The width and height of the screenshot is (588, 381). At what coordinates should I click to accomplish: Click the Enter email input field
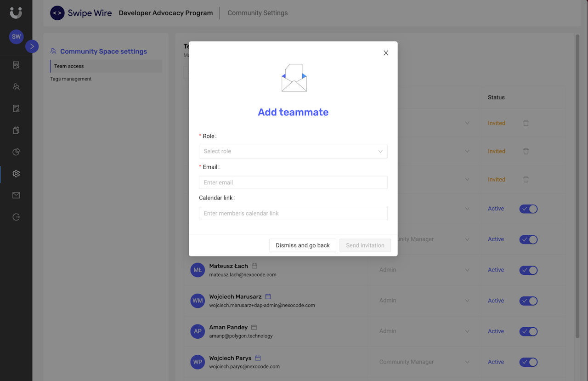(293, 182)
